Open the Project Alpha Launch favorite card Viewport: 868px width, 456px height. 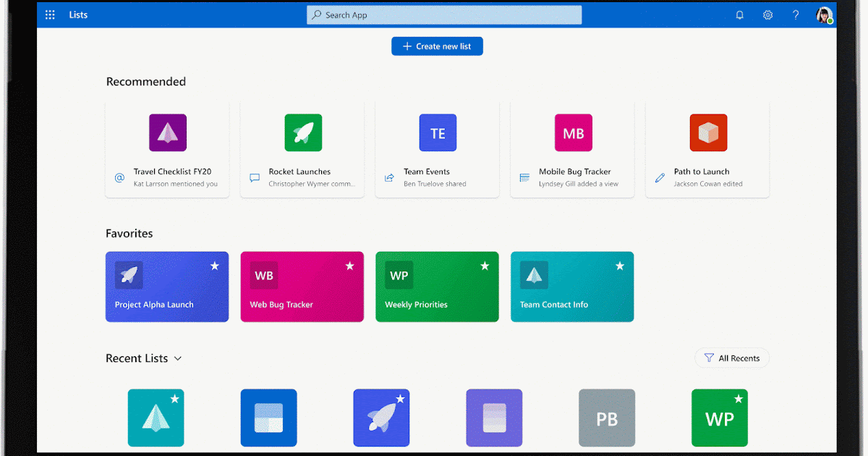pyautogui.click(x=167, y=287)
